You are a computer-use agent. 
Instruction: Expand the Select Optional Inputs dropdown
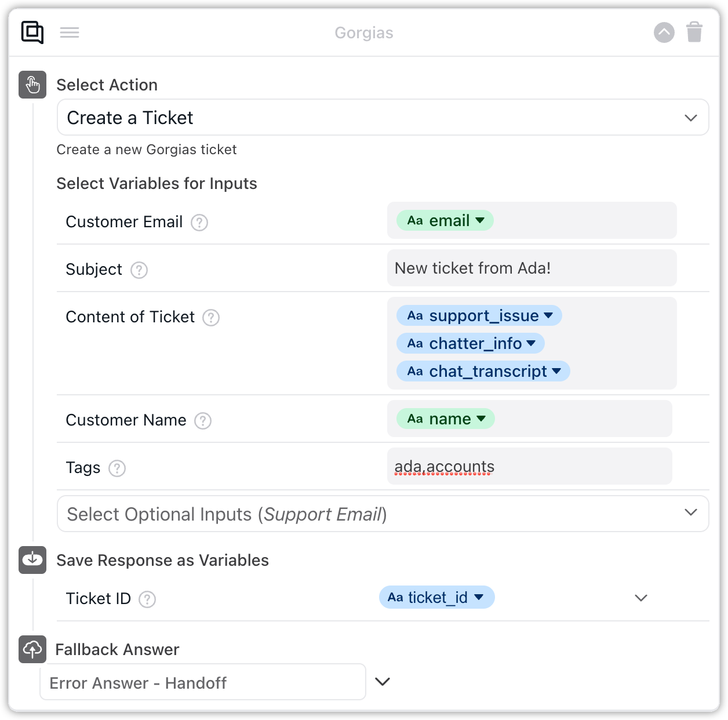(383, 514)
